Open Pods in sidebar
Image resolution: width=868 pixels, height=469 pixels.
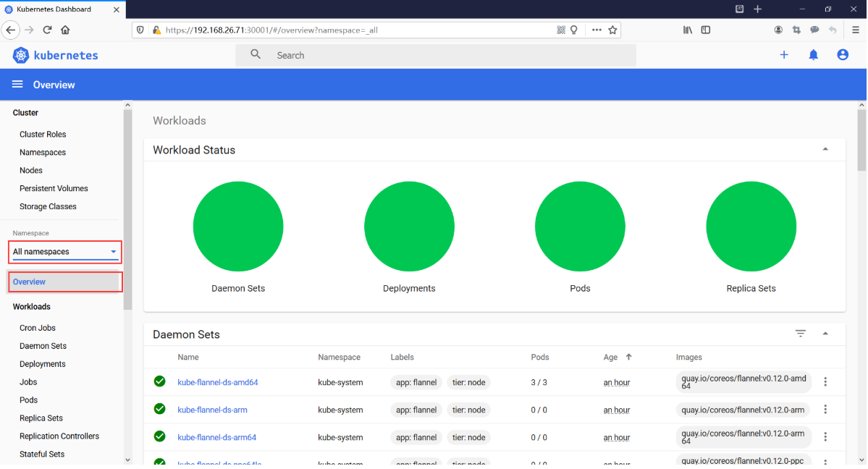(29, 400)
